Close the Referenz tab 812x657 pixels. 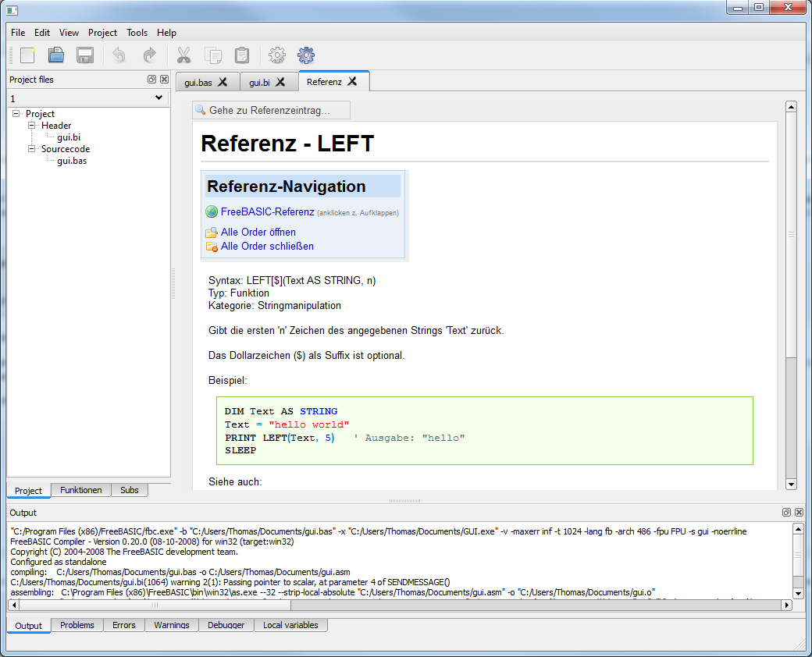(352, 81)
